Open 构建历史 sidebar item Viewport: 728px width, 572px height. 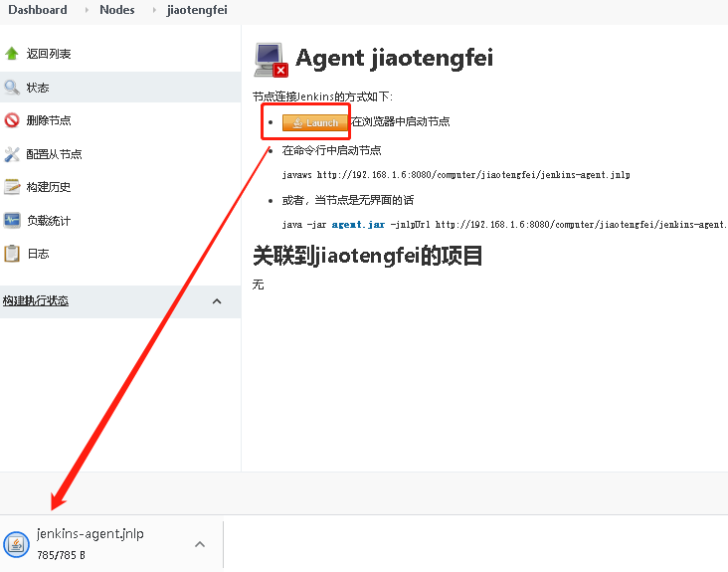point(49,187)
